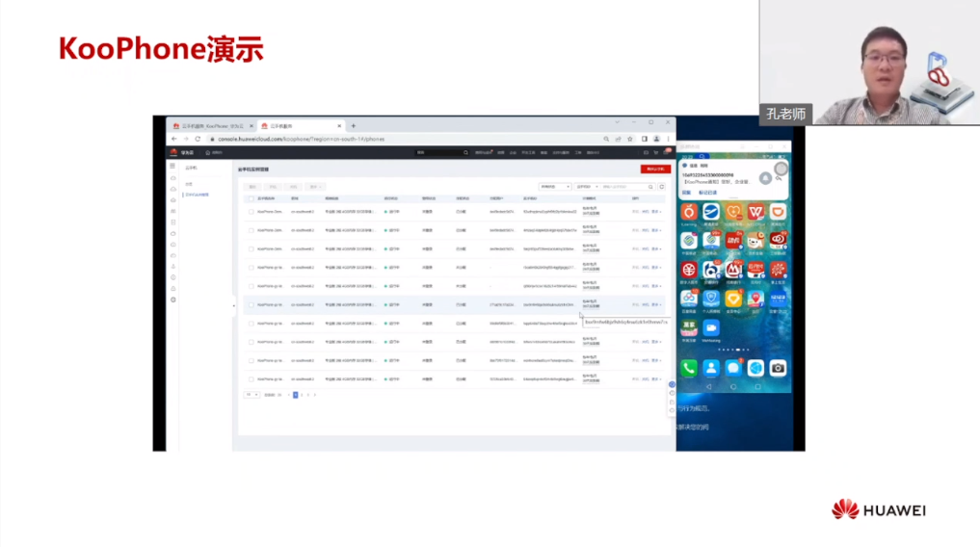Click the presenter webcam thumbnail labeled 孔老师
Image resolution: width=980 pixels, height=547 pixels.
[x=869, y=62]
